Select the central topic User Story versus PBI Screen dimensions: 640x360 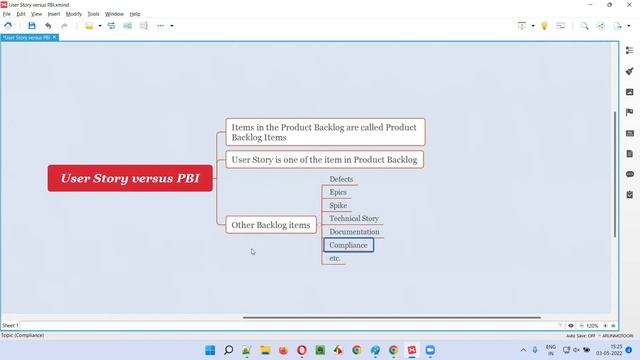pyautogui.click(x=130, y=178)
